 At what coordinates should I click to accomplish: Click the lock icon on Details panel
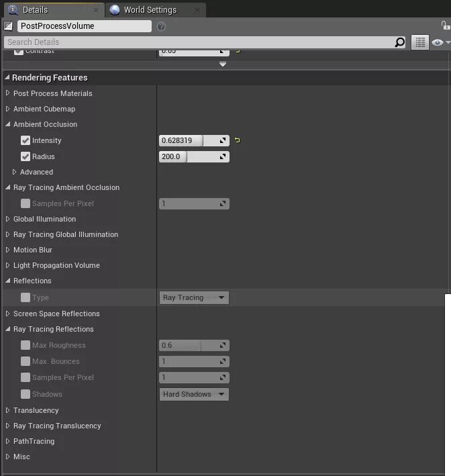(445, 26)
